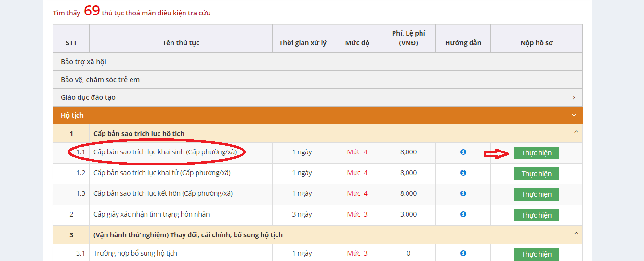Click info icon for 'Trường hợp bổ sung hộ tịch'

tap(463, 253)
